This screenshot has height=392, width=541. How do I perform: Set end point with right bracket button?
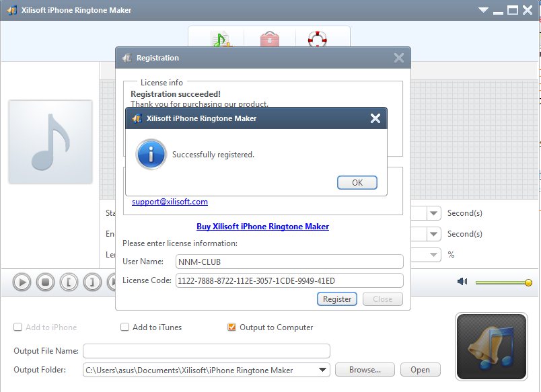[x=92, y=282]
